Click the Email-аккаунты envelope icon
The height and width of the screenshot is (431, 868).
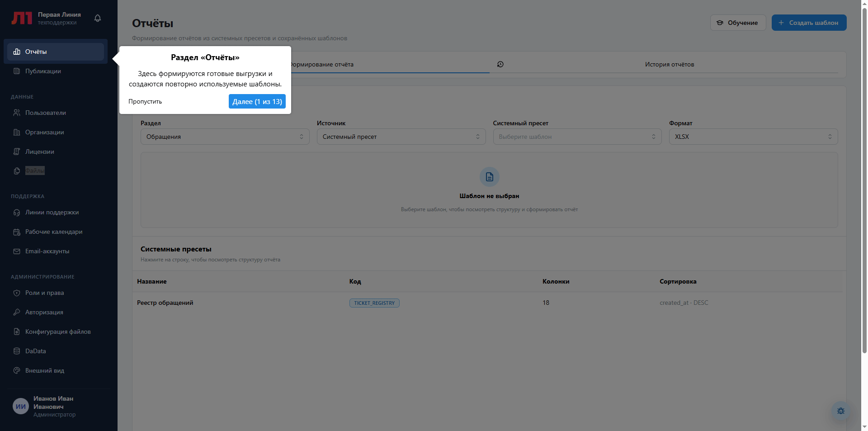pyautogui.click(x=17, y=251)
